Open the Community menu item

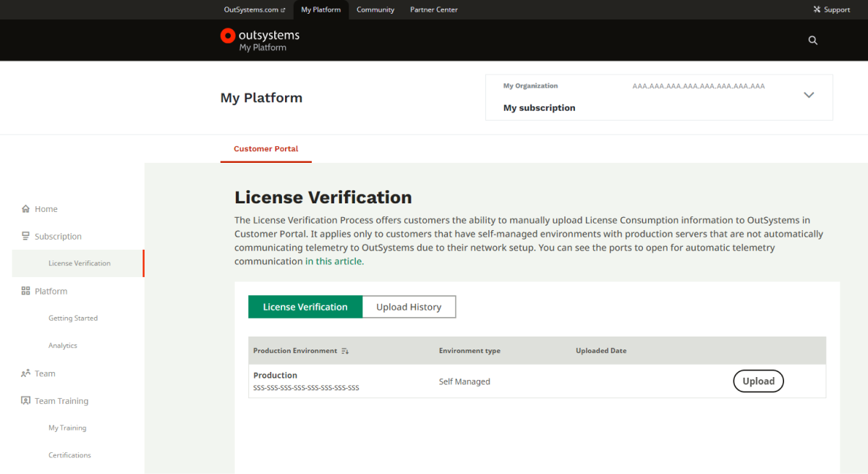click(x=375, y=9)
